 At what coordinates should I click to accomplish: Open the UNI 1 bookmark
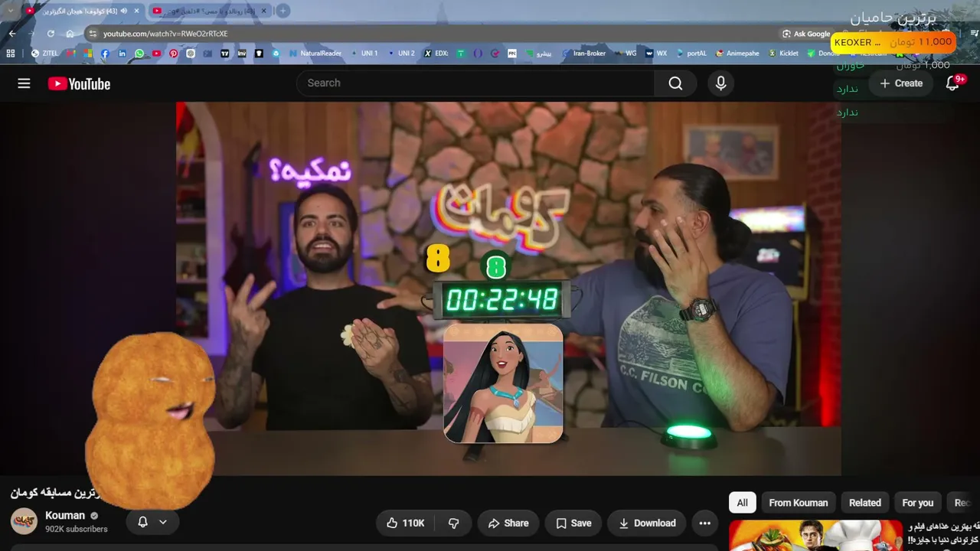pyautogui.click(x=364, y=54)
